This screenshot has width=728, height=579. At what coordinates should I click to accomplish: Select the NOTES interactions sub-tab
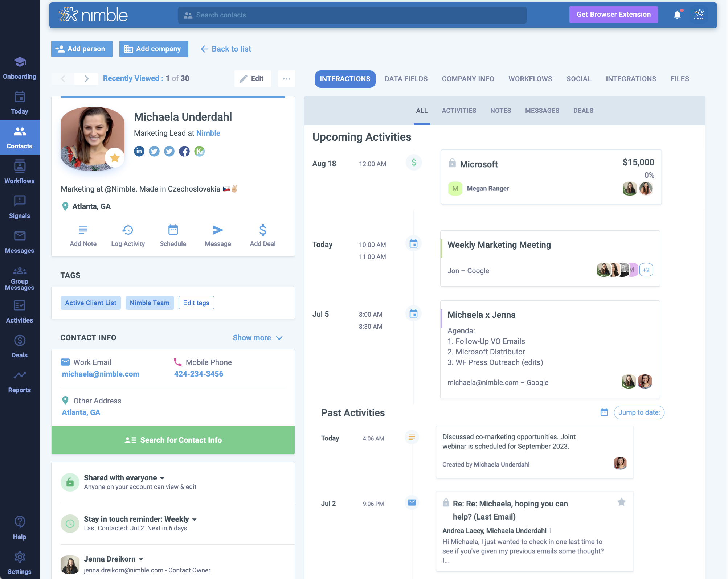(x=500, y=111)
